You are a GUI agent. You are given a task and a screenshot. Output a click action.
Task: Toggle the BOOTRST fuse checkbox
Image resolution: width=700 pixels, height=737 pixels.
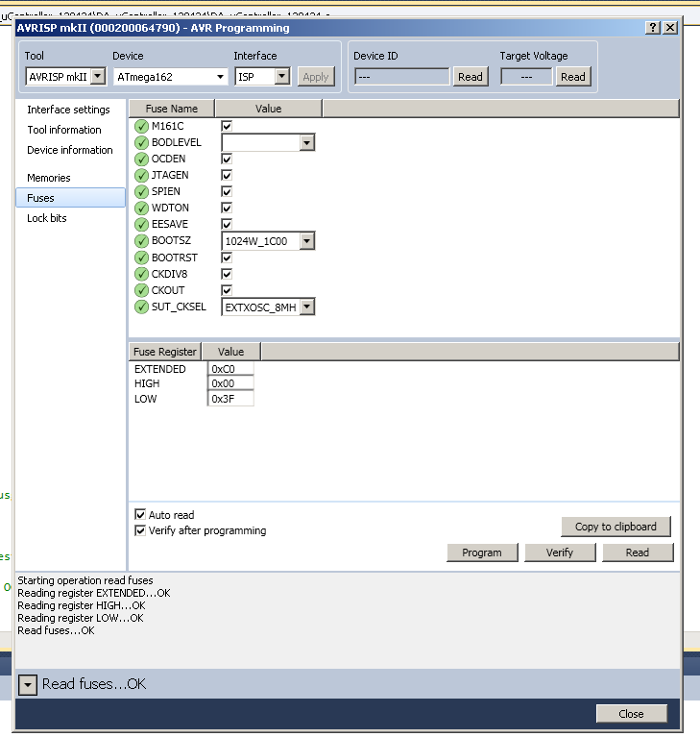(227, 258)
